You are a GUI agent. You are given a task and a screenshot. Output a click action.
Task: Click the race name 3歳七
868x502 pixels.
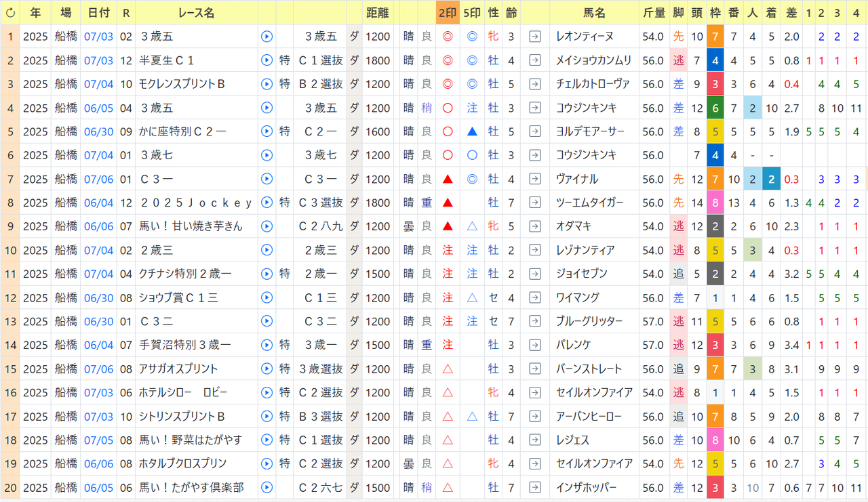(x=157, y=155)
